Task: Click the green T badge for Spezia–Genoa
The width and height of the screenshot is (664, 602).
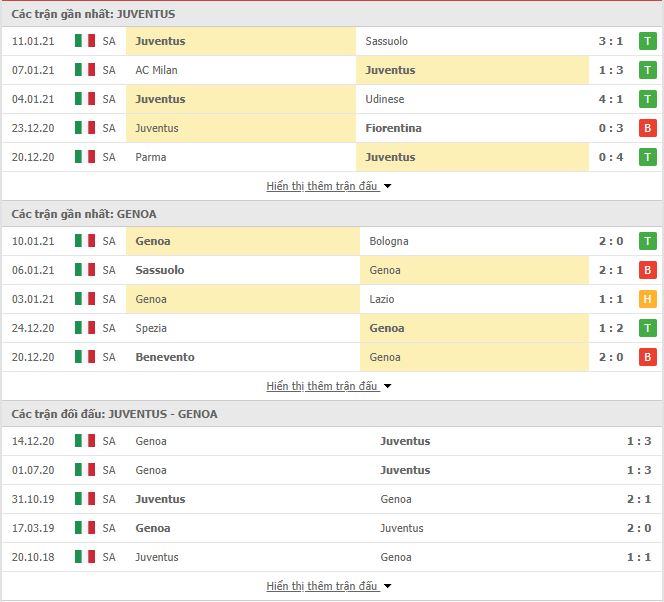Action: tap(647, 328)
